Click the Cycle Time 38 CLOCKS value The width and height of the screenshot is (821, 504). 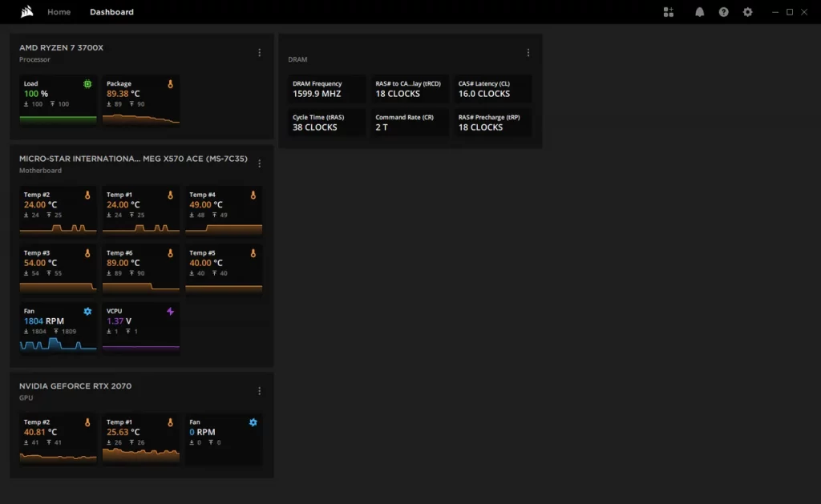pyautogui.click(x=314, y=127)
